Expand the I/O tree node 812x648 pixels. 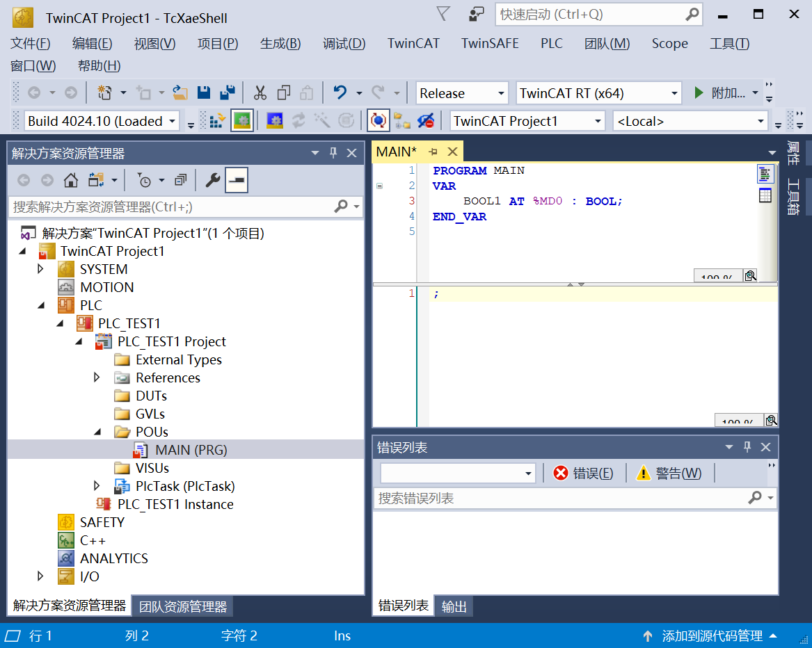click(x=40, y=576)
